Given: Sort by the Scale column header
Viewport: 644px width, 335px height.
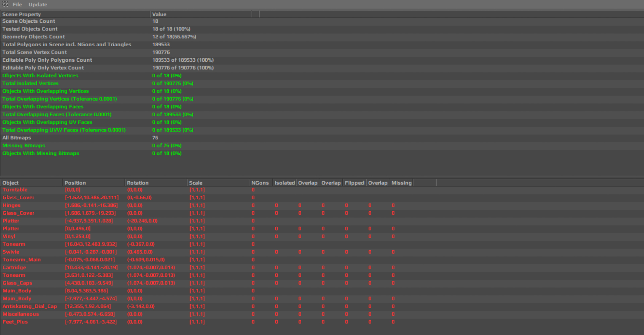Looking at the screenshot, I should click(x=218, y=183).
